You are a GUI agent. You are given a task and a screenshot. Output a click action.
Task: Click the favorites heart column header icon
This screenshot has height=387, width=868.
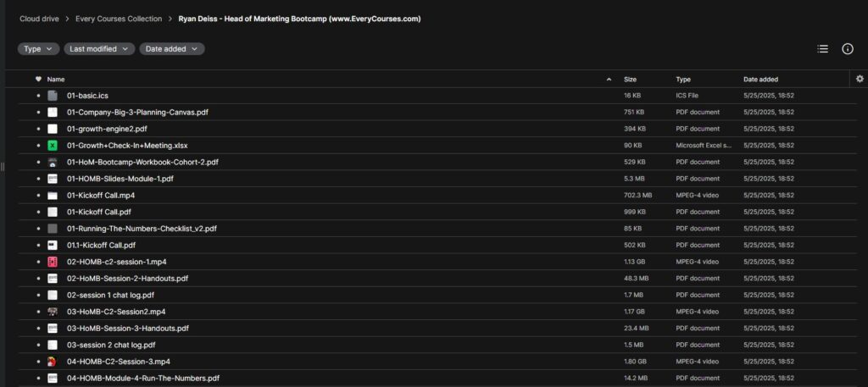coord(38,79)
